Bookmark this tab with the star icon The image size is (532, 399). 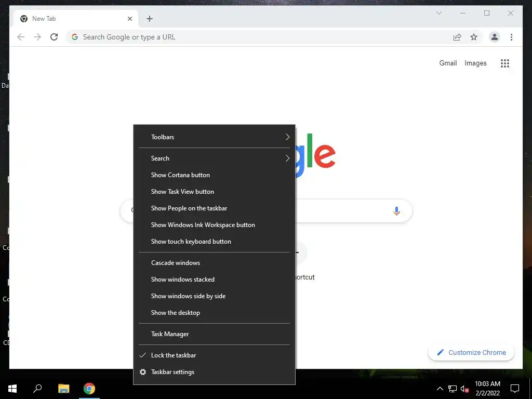[x=474, y=37]
